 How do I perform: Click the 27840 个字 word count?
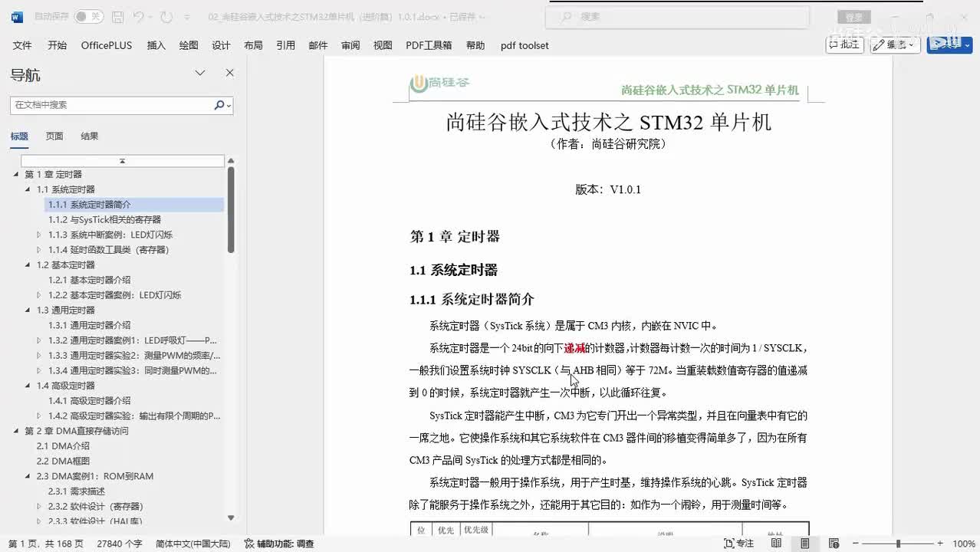point(120,544)
